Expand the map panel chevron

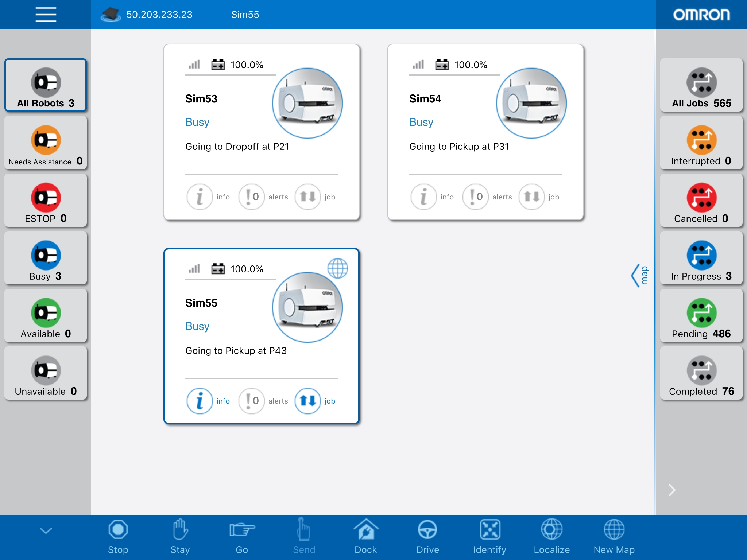pyautogui.click(x=639, y=275)
